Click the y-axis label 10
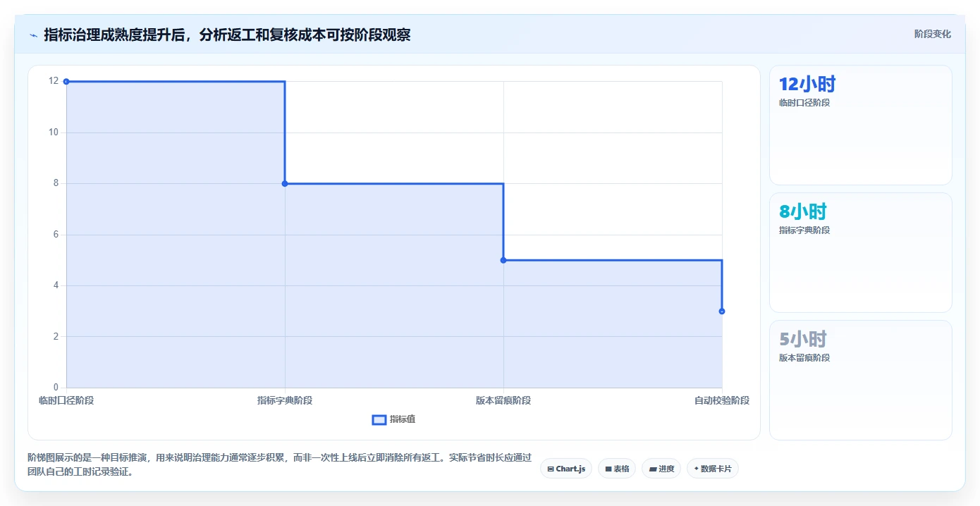Viewport: 980px width, 506px height. [54, 132]
